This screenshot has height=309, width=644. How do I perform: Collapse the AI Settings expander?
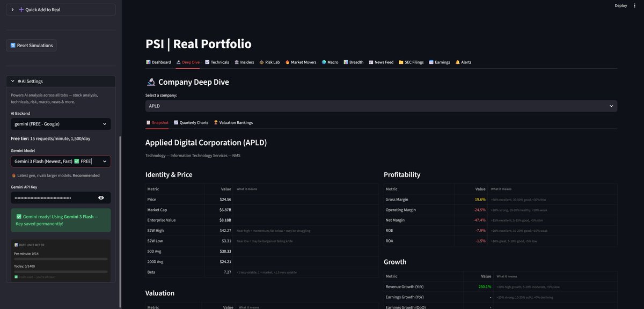pyautogui.click(x=61, y=82)
